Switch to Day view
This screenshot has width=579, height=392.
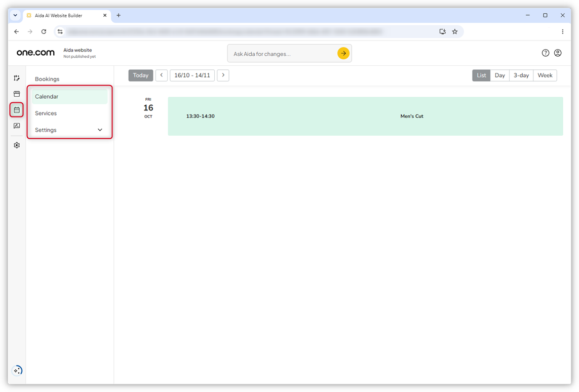point(499,75)
